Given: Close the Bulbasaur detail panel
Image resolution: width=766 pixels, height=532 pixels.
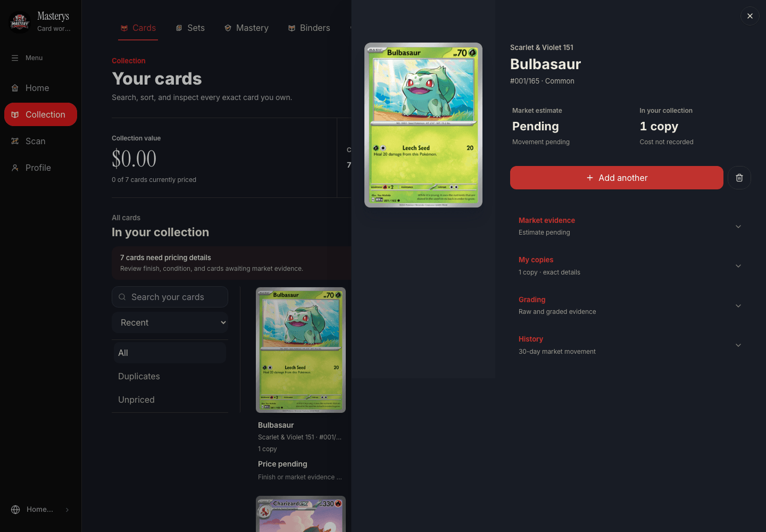Looking at the screenshot, I should pos(750,16).
